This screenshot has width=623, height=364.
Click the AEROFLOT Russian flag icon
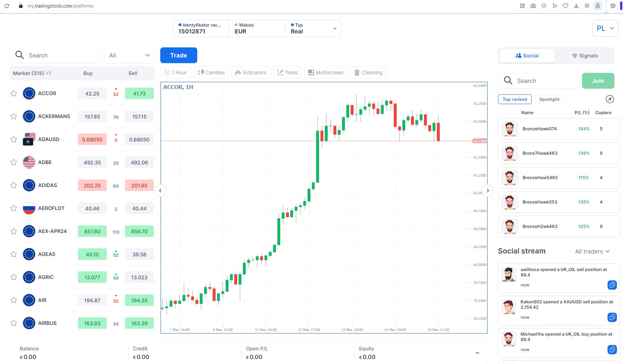[29, 208]
